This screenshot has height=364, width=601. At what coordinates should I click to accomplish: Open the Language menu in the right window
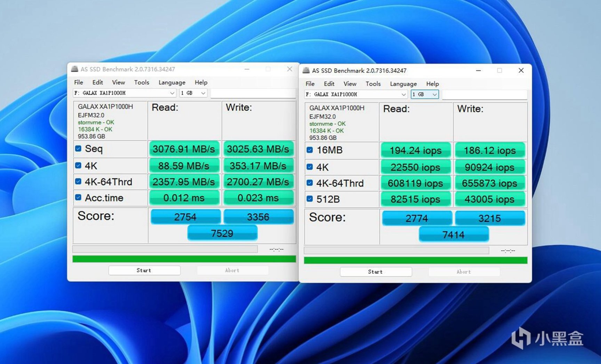[x=403, y=84]
